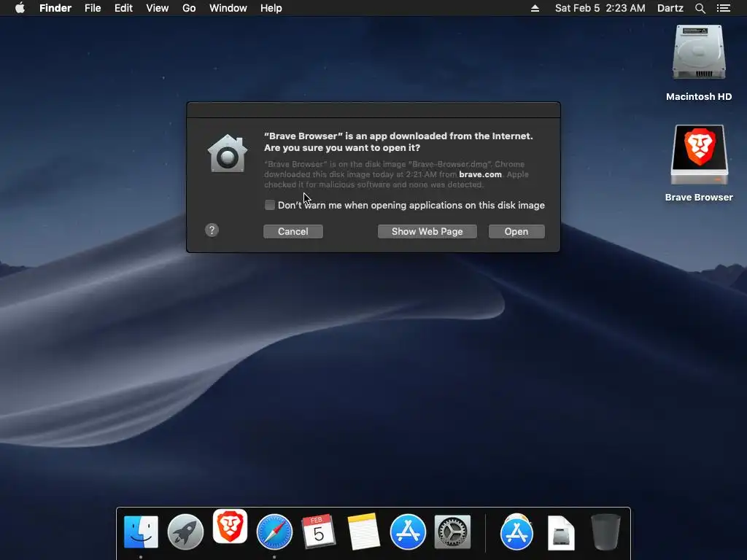The height and width of the screenshot is (560, 747).
Task: Click the dialog's bold warning heading
Action: click(x=398, y=142)
